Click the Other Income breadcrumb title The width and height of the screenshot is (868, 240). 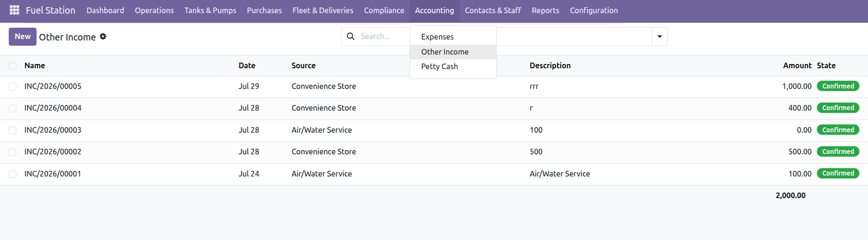pyautogui.click(x=67, y=37)
